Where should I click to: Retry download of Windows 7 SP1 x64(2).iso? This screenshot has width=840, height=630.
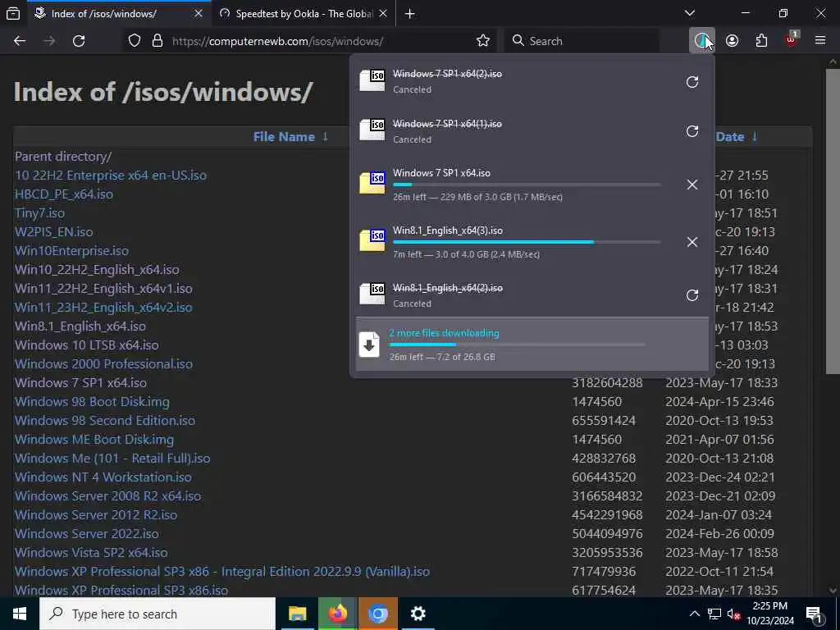click(692, 82)
